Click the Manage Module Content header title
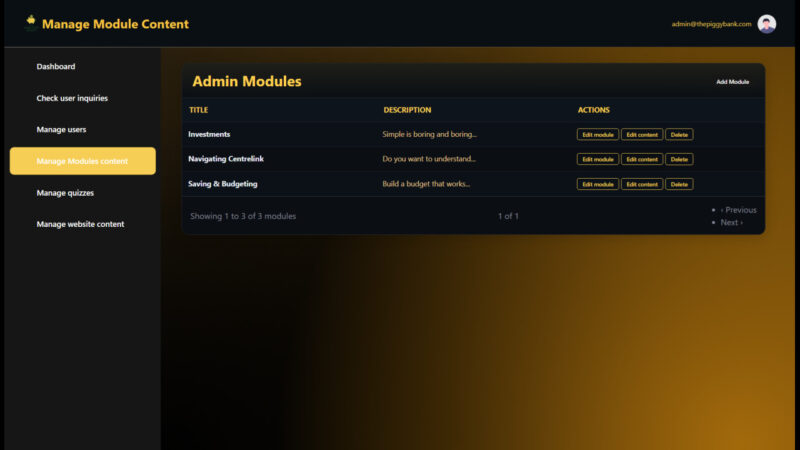Viewport: 800px width, 450px height. (x=115, y=24)
